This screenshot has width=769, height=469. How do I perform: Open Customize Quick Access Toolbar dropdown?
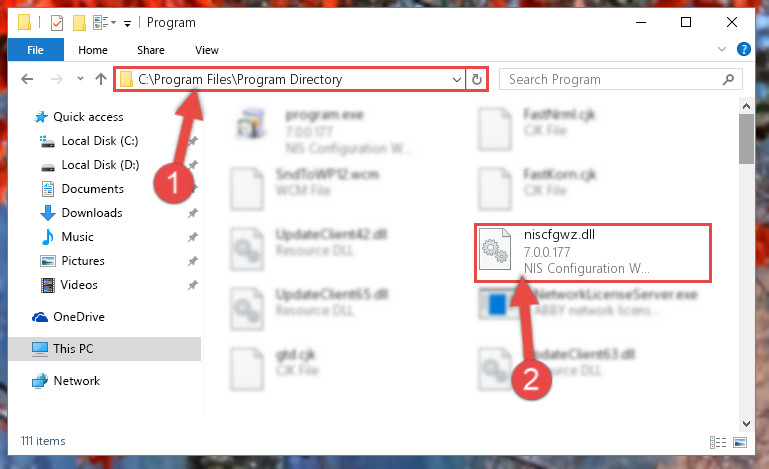click(128, 24)
